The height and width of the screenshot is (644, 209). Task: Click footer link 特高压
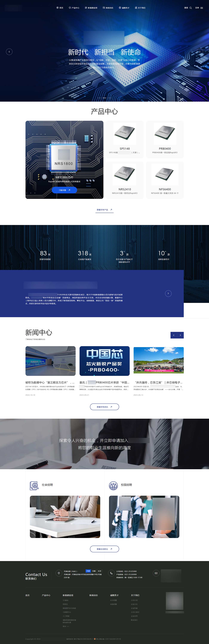65,604
